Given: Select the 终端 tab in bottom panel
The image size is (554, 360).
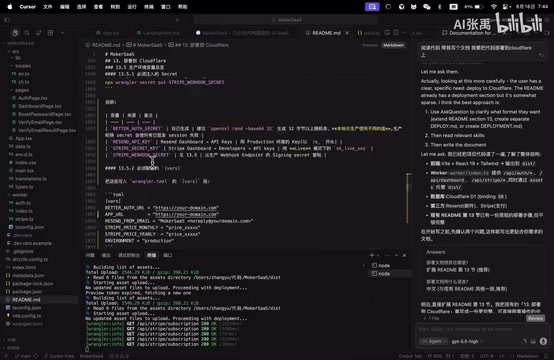Looking at the screenshot, I should point(151,255).
